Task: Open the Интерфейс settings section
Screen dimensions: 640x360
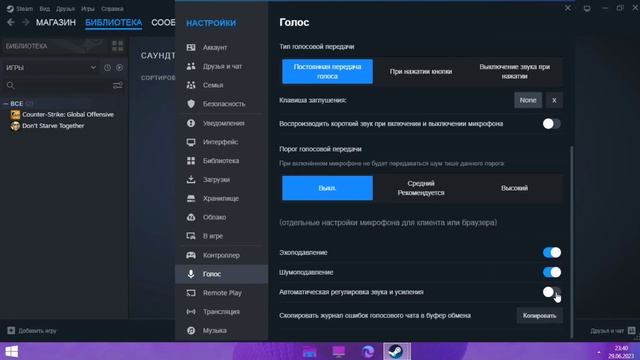Action: [x=221, y=142]
